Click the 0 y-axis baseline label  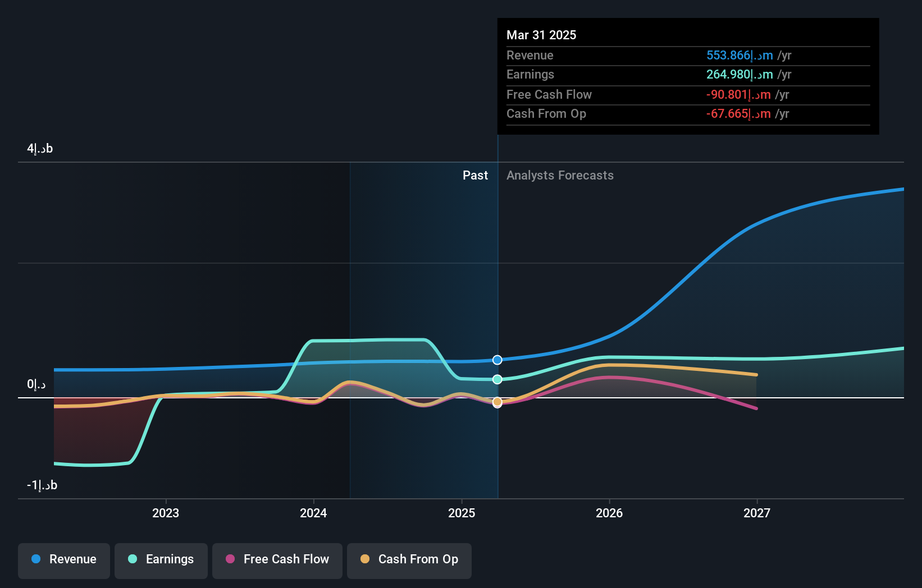tap(36, 384)
